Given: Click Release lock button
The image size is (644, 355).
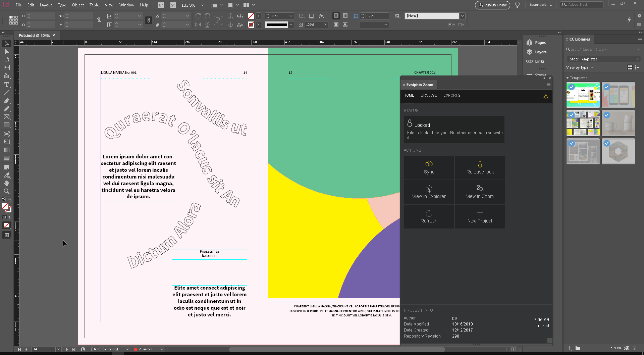Looking at the screenshot, I should coord(480,167).
